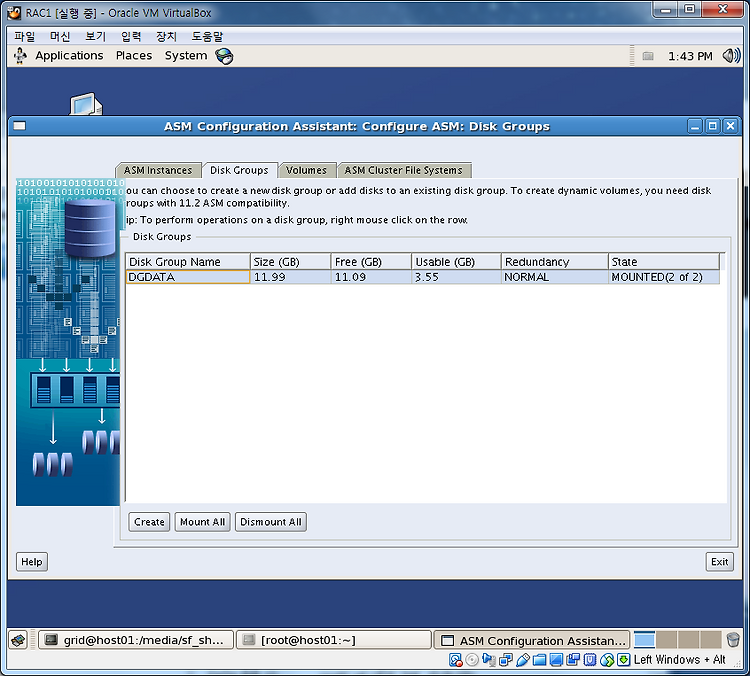Viewport: 750px width, 676px height.
Task: Click the Usable (GB) column header
Action: click(x=456, y=262)
